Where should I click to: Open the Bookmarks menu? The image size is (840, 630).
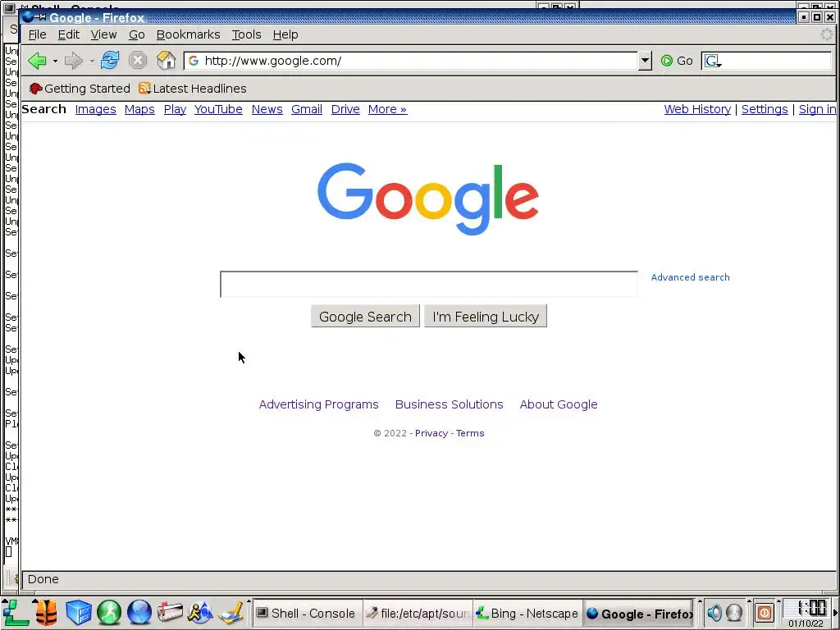pyautogui.click(x=188, y=34)
